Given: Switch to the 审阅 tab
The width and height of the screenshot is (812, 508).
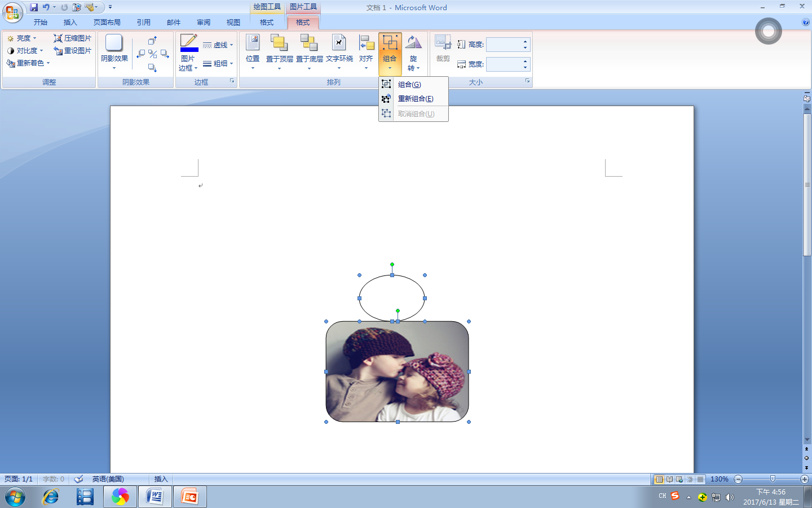Looking at the screenshot, I should 204,23.
